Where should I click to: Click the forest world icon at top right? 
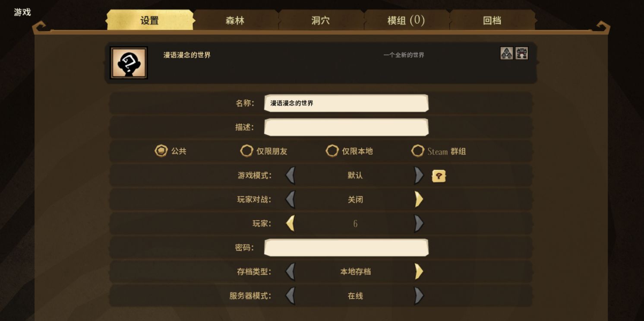point(507,53)
